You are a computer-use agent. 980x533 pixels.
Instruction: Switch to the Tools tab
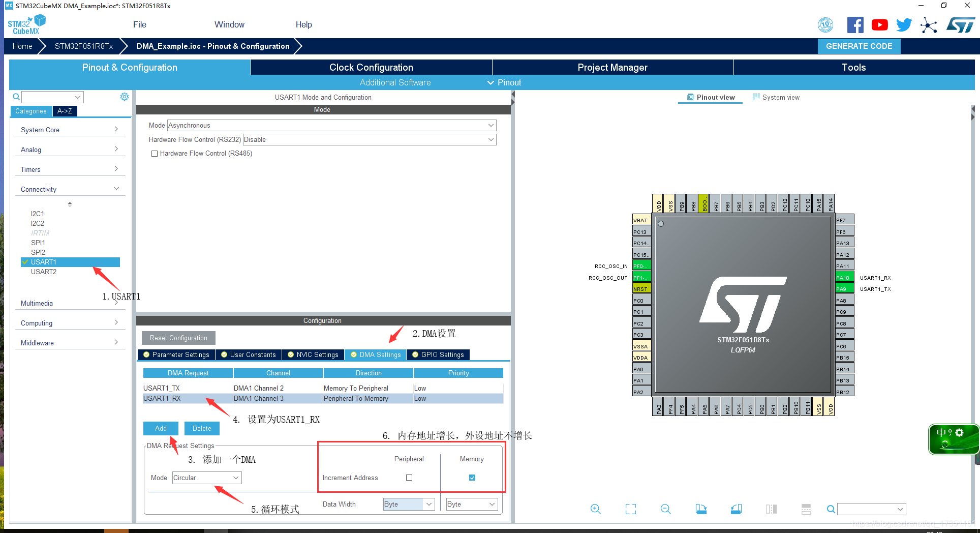[854, 67]
